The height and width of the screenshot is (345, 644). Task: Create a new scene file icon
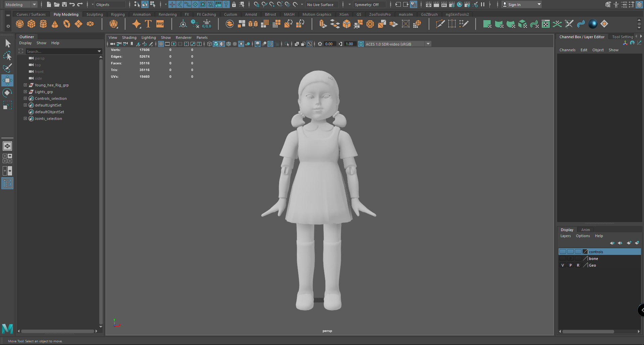(x=49, y=4)
